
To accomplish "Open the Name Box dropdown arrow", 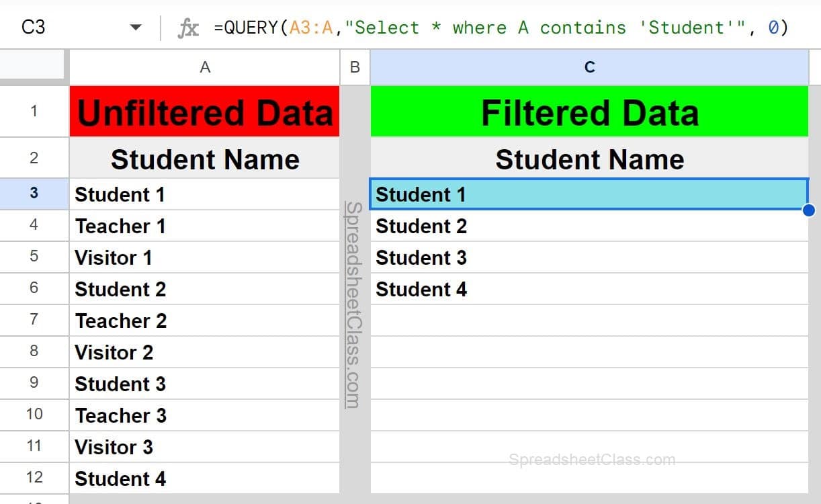I will click(x=136, y=28).
